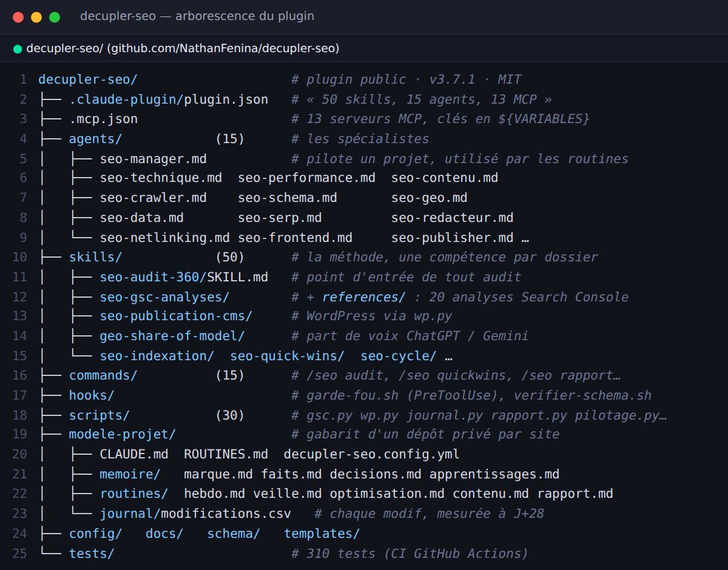Open seo-netlinking.md
728x570 pixels.
tap(164, 238)
